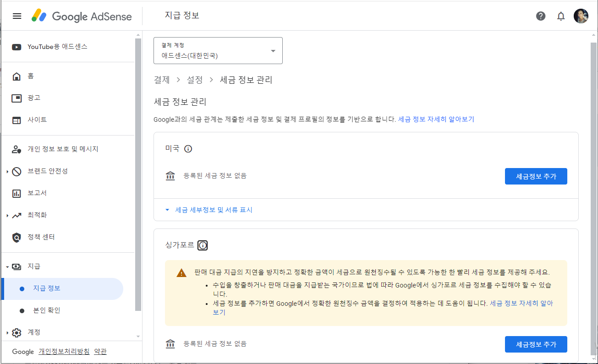Click the home icon next to 홈
Image resolution: width=598 pixels, height=364 pixels.
[x=16, y=76]
